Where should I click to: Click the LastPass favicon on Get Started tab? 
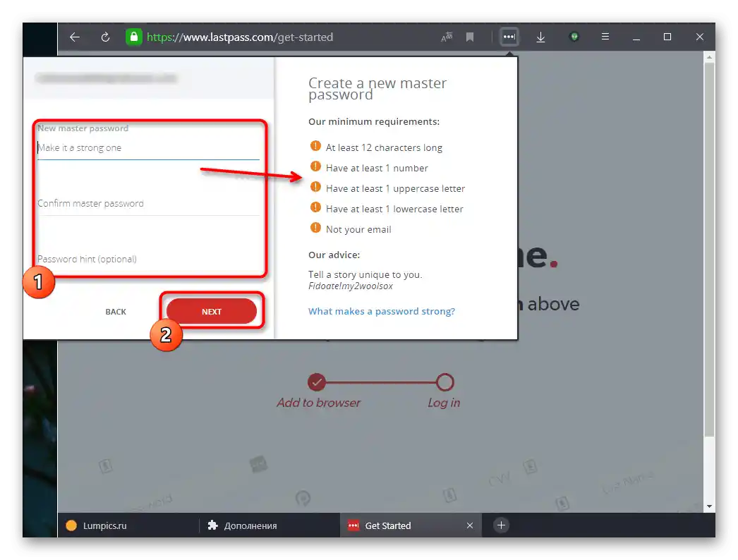[353, 525]
